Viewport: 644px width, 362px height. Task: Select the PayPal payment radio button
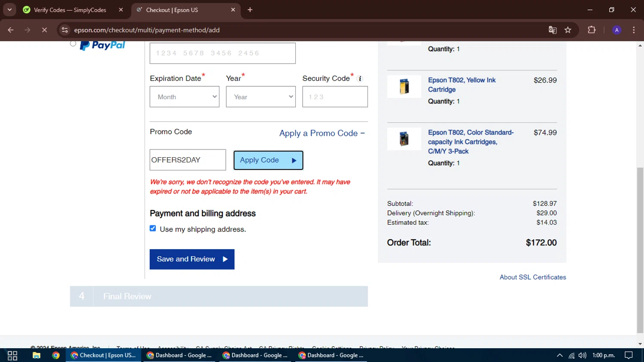tap(73, 43)
